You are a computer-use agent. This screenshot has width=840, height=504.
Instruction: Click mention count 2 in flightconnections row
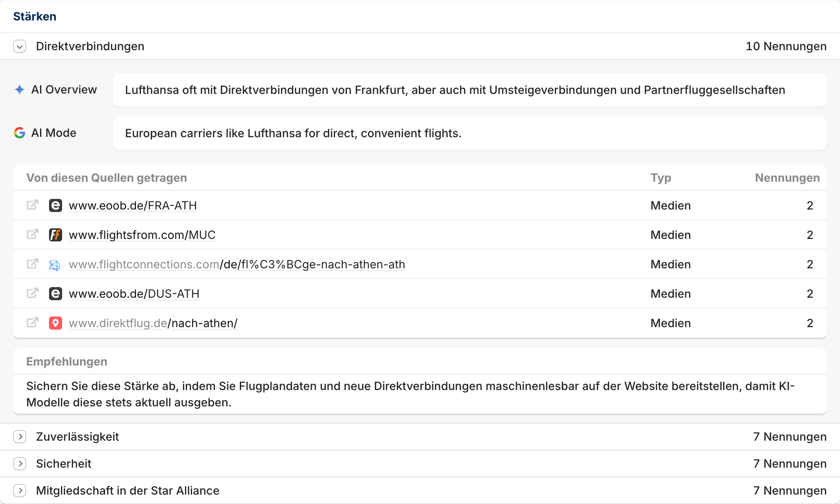click(810, 264)
